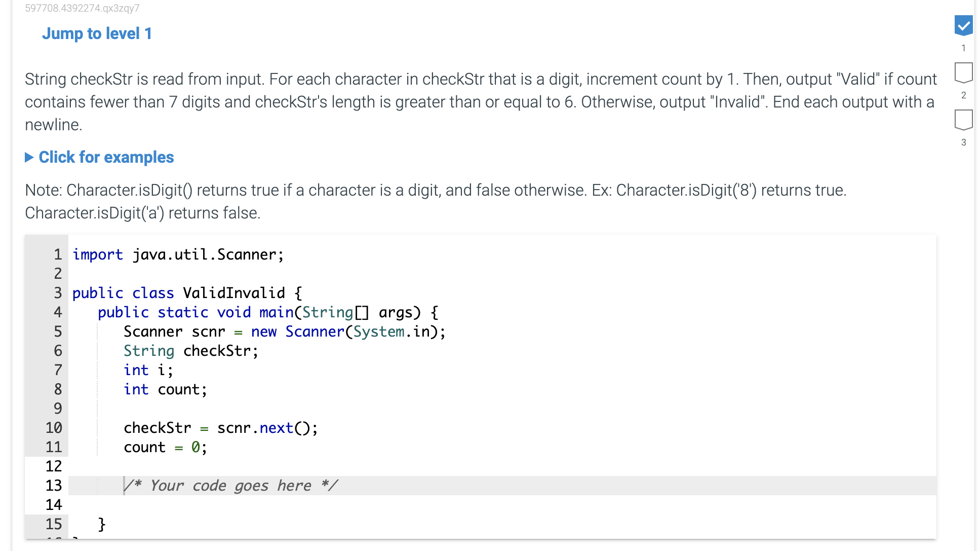The image size is (980, 551).
Task: Click the Scanner scnr instantiation line
Action: pyautogui.click(x=284, y=331)
